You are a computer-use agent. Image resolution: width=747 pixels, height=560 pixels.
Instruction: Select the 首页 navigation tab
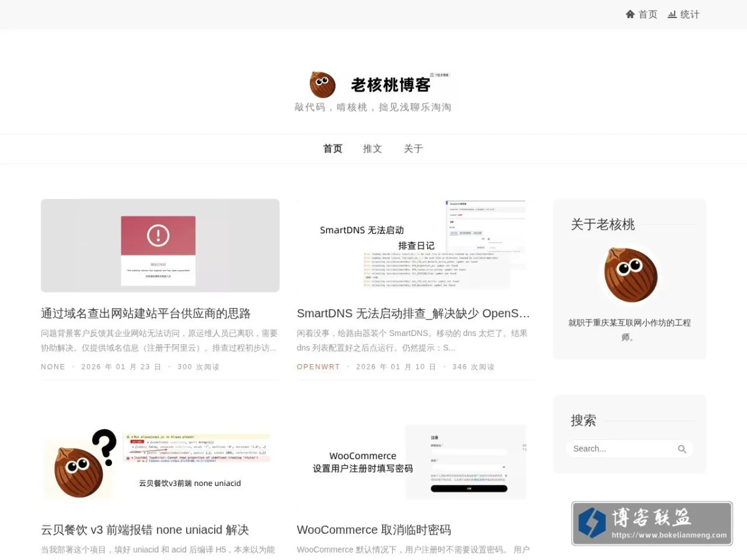pyautogui.click(x=332, y=149)
